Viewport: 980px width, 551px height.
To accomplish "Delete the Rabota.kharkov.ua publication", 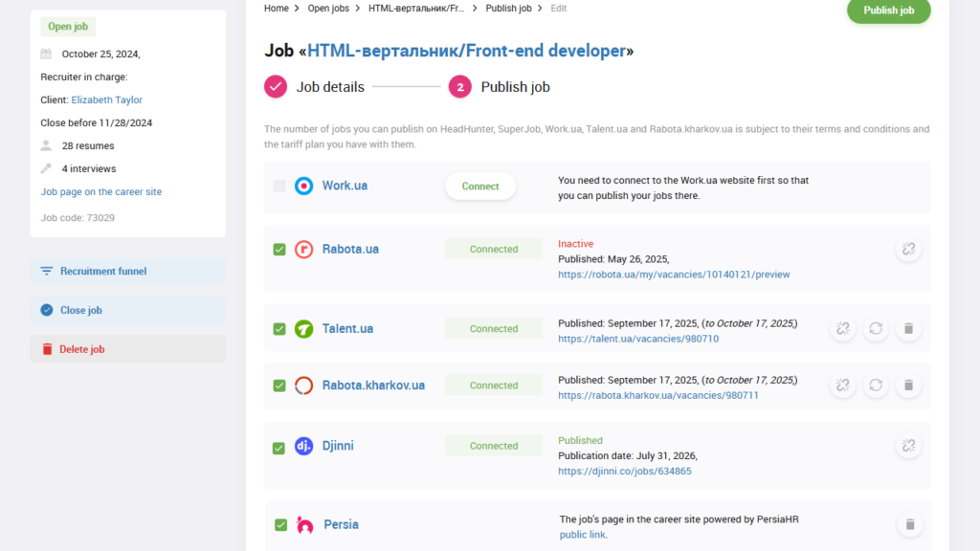I will pyautogui.click(x=909, y=386).
